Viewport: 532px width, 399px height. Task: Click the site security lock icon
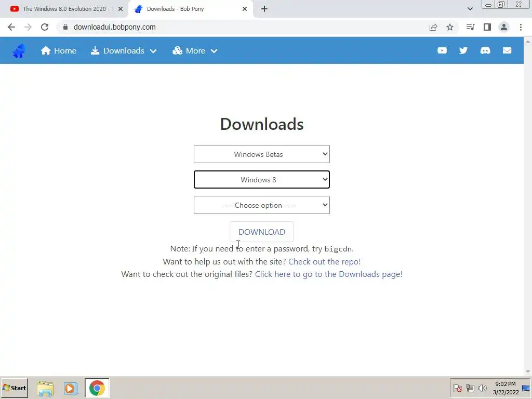click(65, 27)
